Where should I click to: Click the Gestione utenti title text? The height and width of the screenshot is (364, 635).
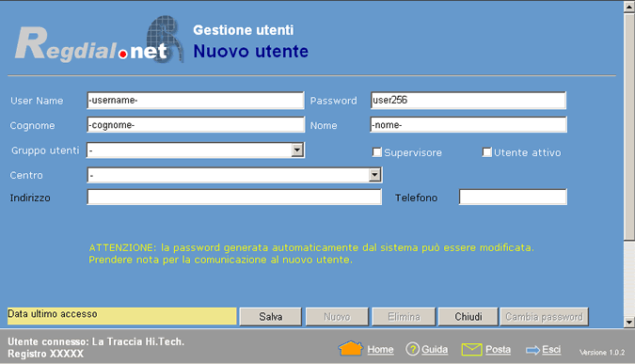(x=243, y=30)
